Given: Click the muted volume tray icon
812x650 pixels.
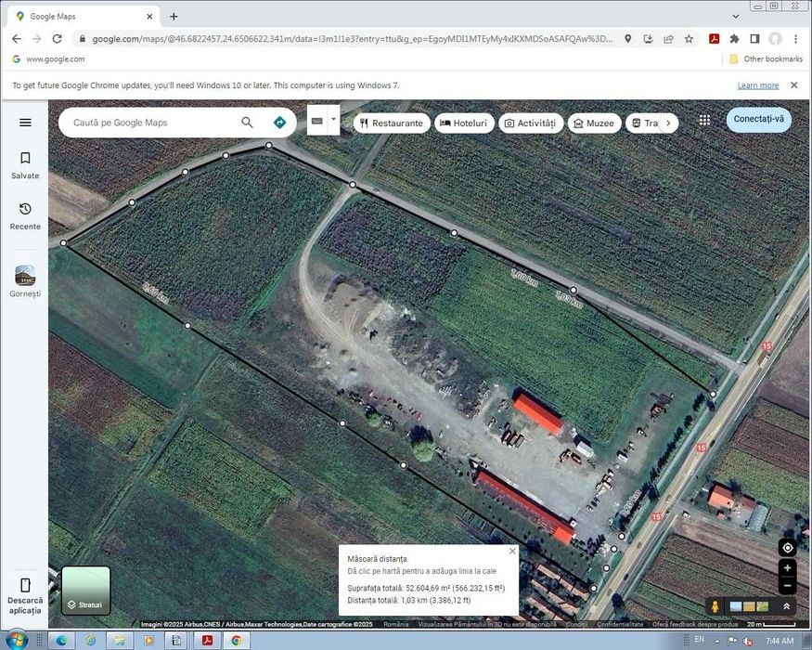Looking at the screenshot, I should [x=748, y=641].
